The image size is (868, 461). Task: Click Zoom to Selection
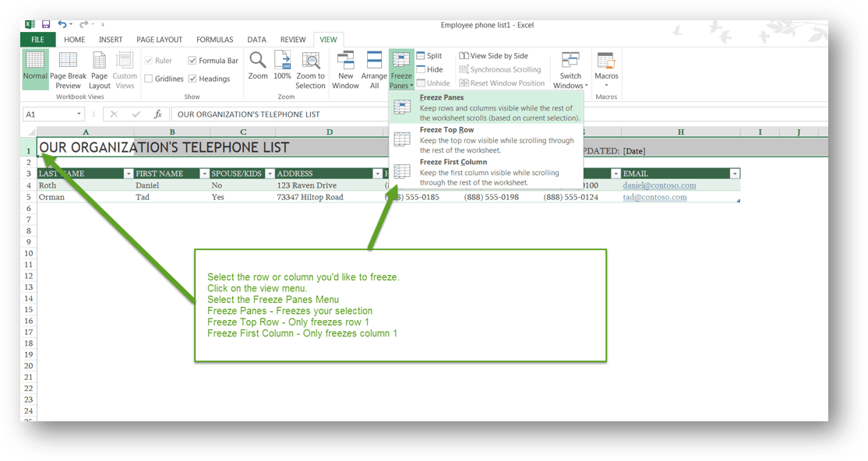pos(310,69)
